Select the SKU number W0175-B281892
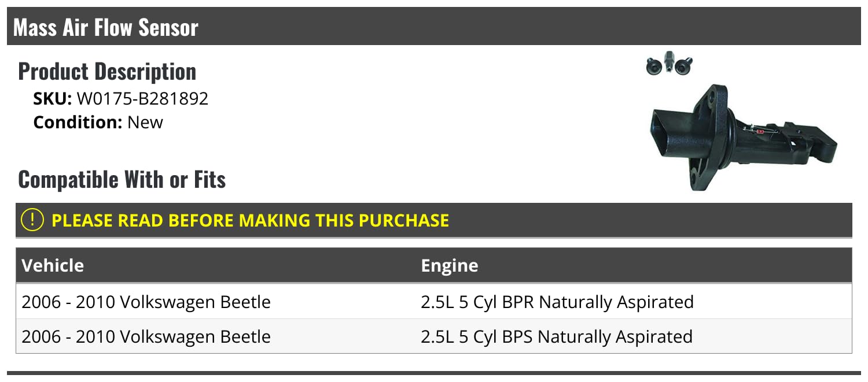The height and width of the screenshot is (382, 868). 142,99
